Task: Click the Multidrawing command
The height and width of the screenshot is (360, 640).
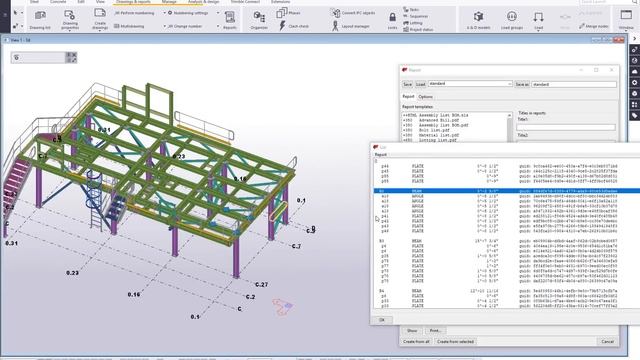Action: tap(129, 26)
